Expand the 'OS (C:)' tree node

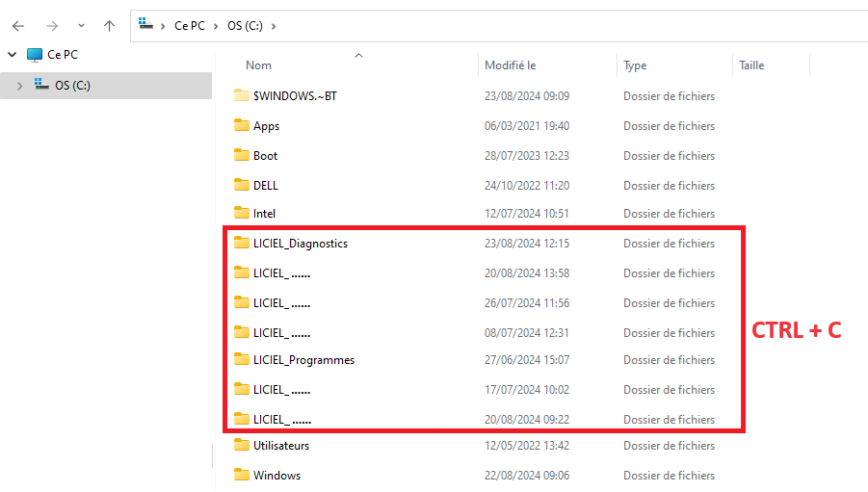coord(20,86)
